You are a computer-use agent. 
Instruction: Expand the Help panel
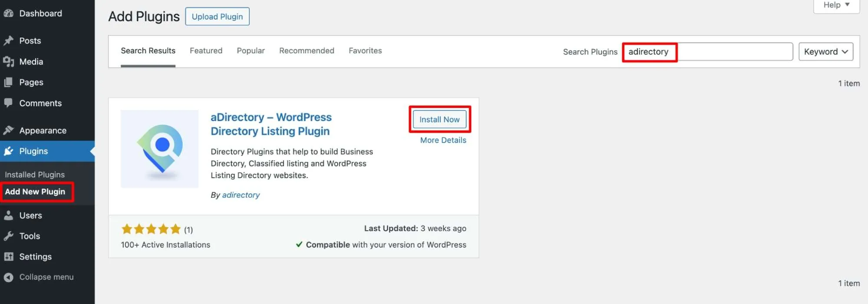tap(836, 5)
